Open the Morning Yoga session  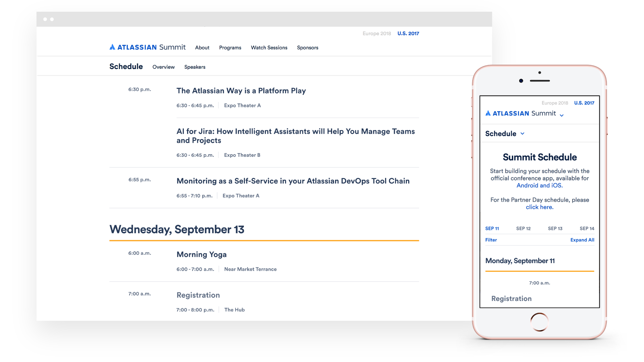(202, 255)
